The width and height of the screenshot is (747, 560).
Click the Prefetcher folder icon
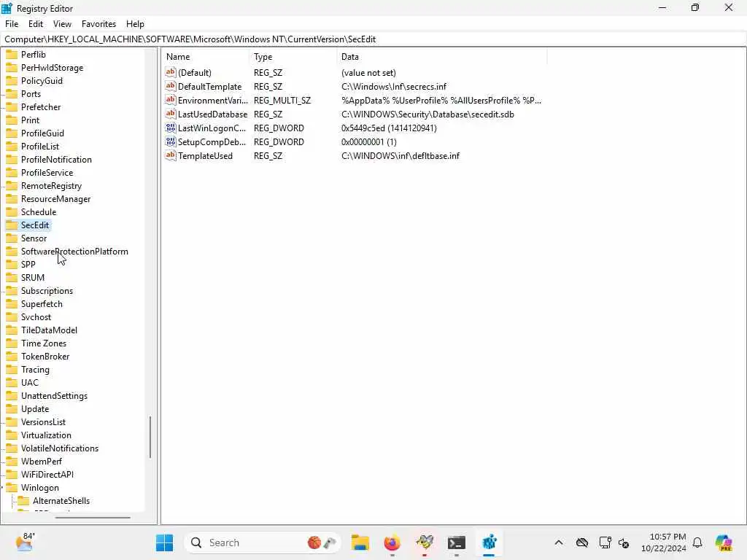pos(12,106)
